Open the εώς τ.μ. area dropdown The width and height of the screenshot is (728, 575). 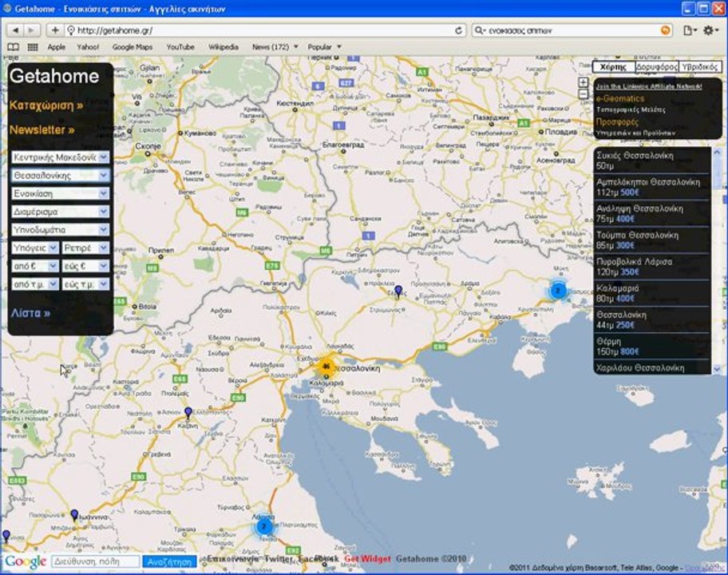[85, 284]
